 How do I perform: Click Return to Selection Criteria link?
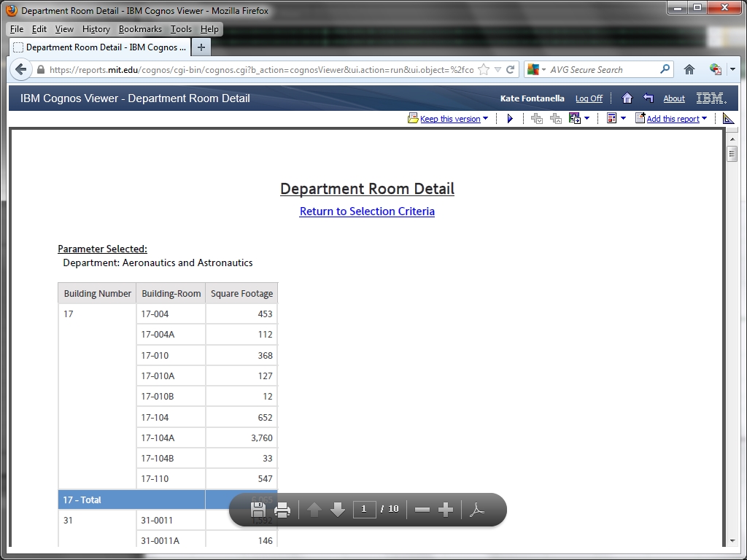(x=367, y=211)
